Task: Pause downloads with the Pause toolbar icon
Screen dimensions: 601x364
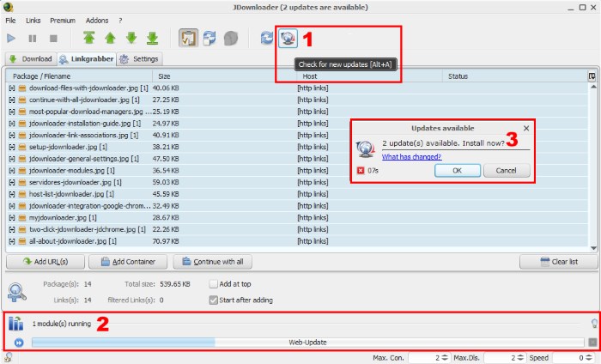Action: tap(33, 39)
